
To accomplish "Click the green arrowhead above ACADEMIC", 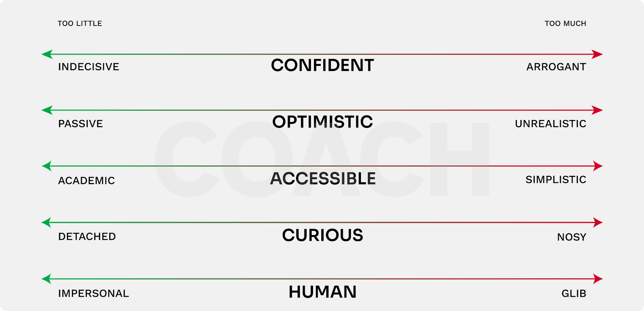I will tap(47, 166).
